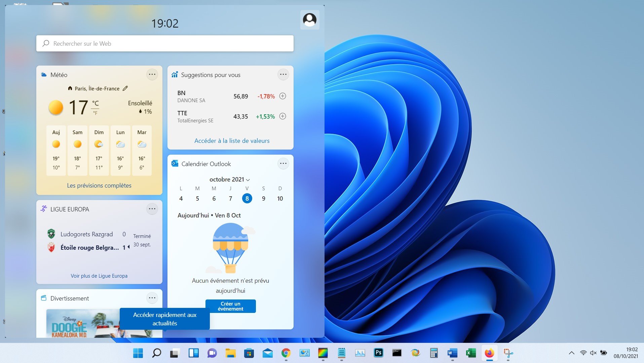Open the Météo widget options menu

pyautogui.click(x=152, y=74)
